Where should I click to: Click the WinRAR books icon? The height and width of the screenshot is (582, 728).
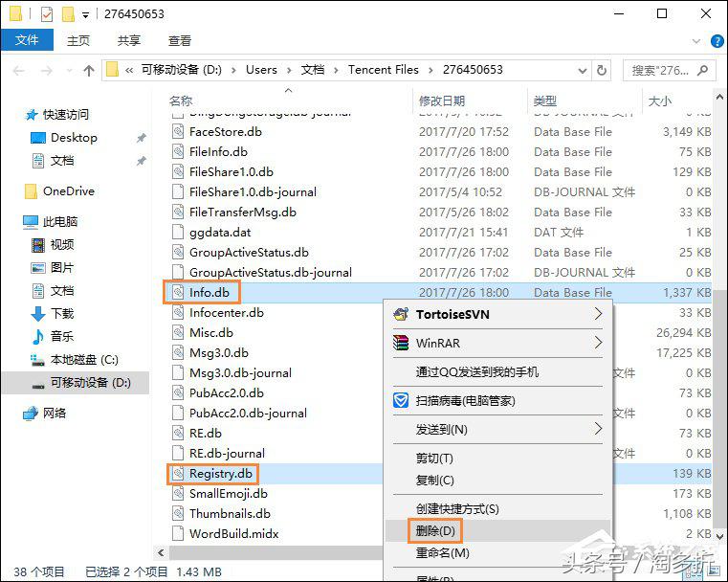click(x=401, y=343)
